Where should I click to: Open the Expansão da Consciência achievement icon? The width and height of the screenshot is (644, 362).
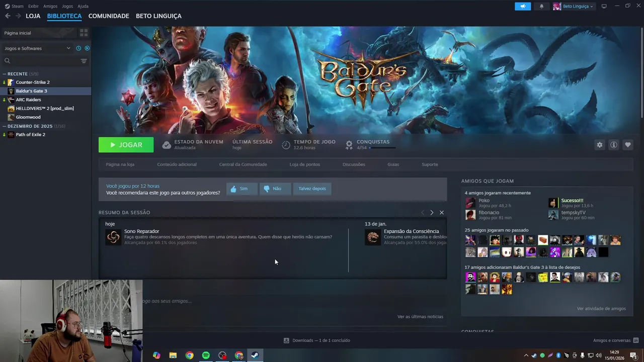tap(373, 237)
